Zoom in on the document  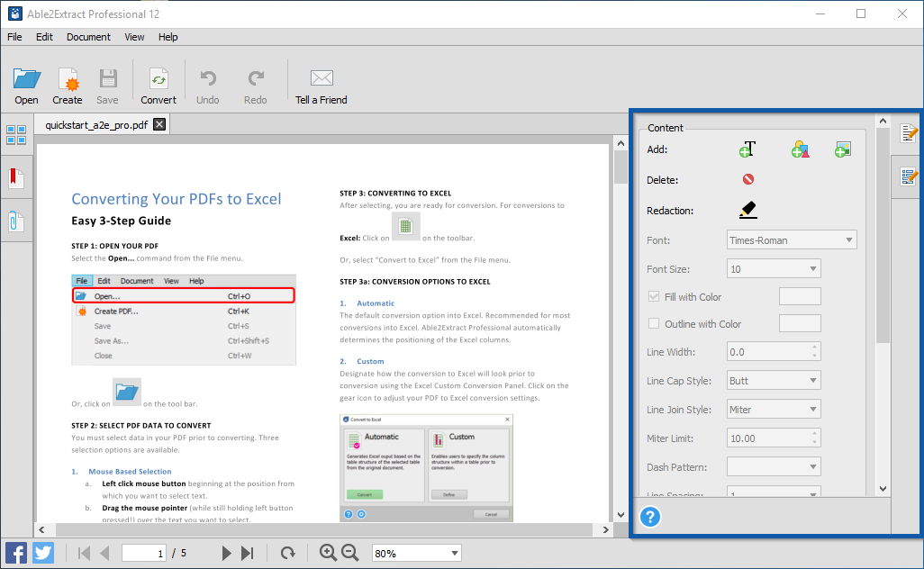[x=328, y=553]
